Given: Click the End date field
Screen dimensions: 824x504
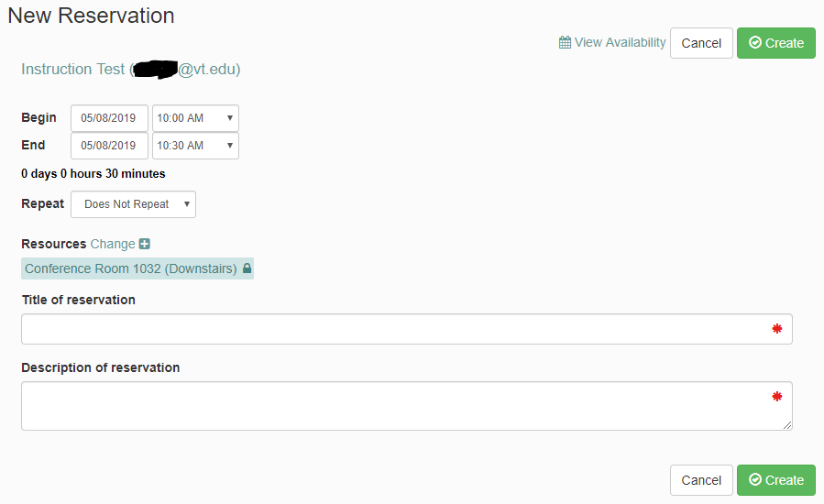Looking at the screenshot, I should click(109, 146).
